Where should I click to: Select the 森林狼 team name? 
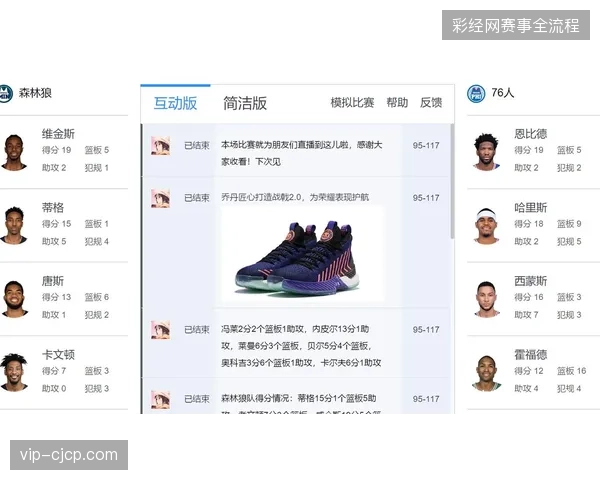click(x=35, y=93)
